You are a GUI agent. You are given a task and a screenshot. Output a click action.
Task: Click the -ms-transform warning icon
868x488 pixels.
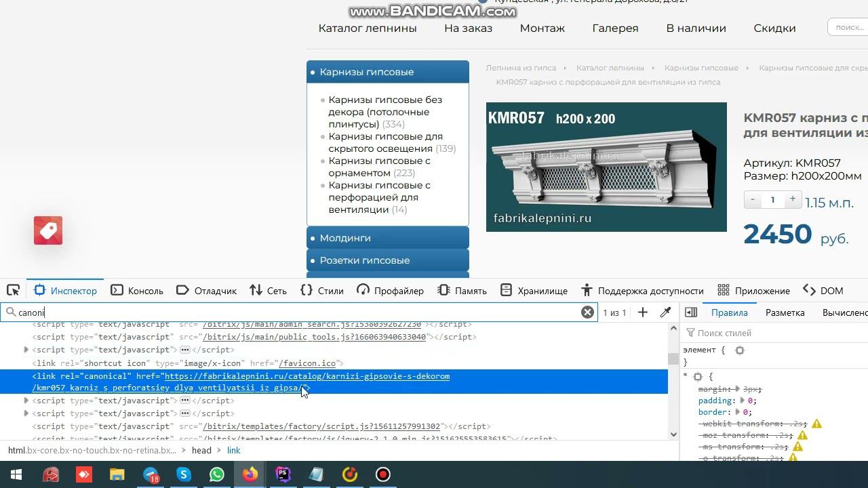(798, 447)
